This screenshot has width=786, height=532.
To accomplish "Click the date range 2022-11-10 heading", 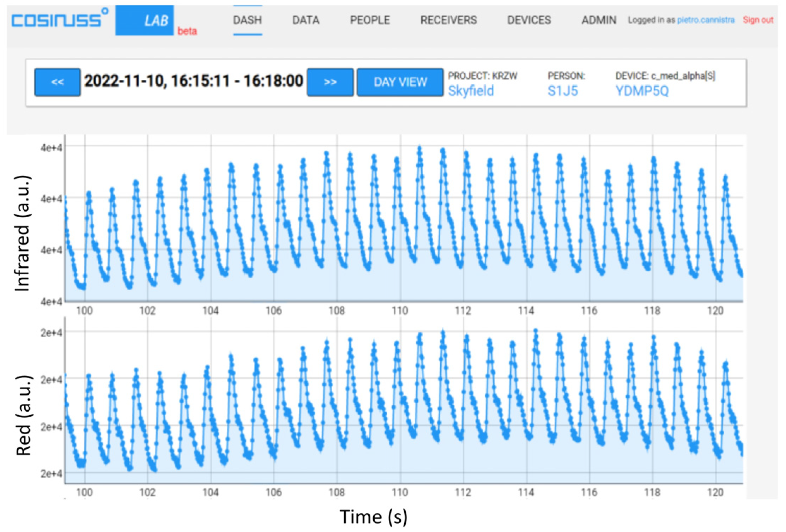I will [x=193, y=81].
